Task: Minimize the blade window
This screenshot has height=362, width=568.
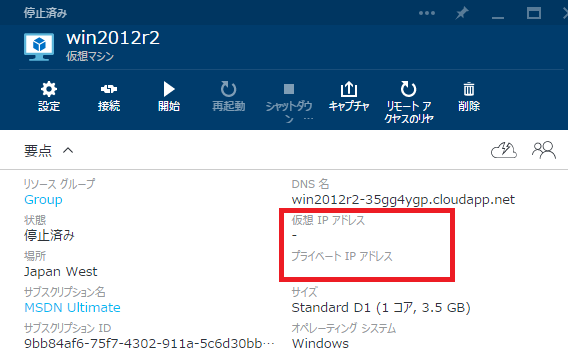Action: pos(498,17)
